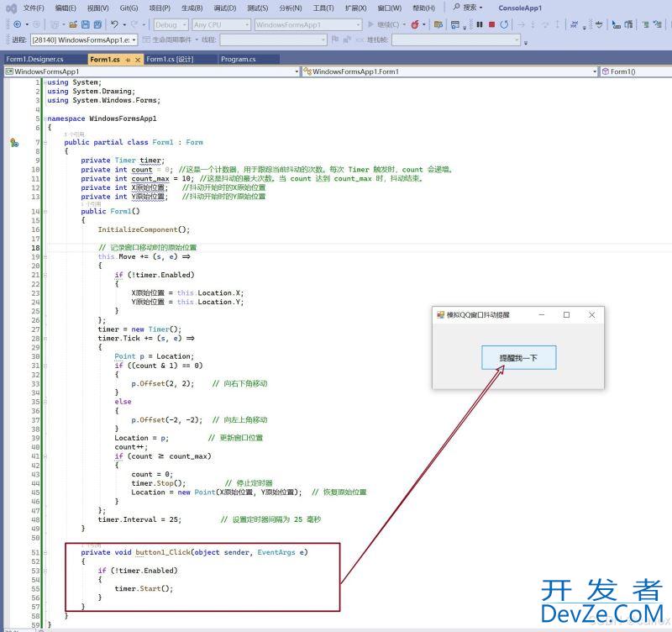Open the Debug configuration dropdown

(x=171, y=25)
